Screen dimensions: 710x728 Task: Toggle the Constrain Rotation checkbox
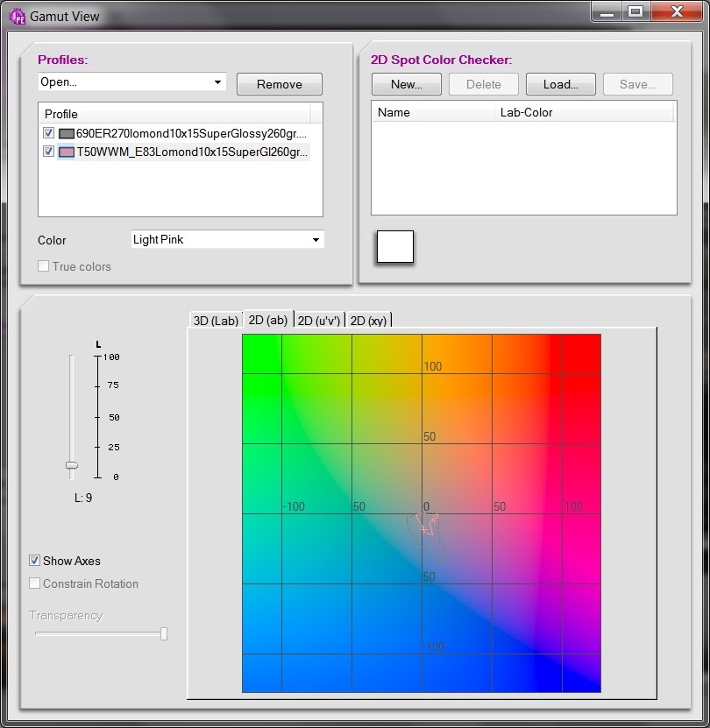click(x=34, y=583)
